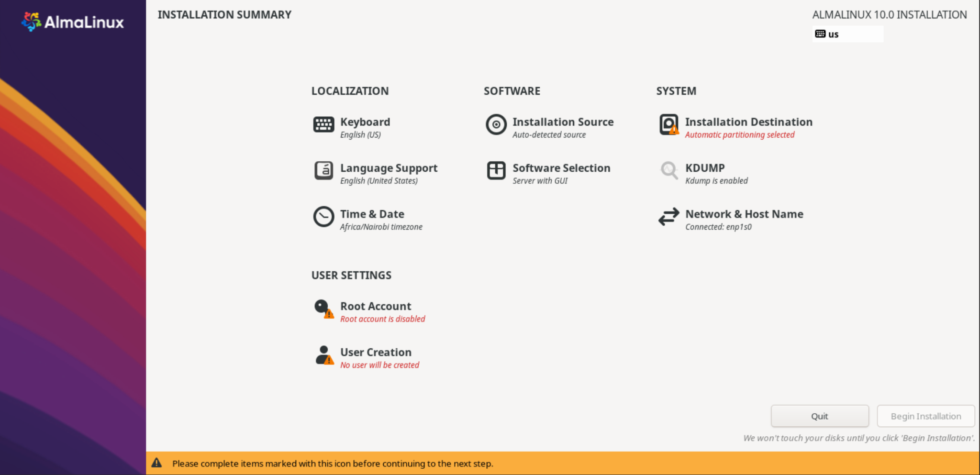This screenshot has width=980, height=475.
Task: Open the Installation Source spoke
Action: 563,122
